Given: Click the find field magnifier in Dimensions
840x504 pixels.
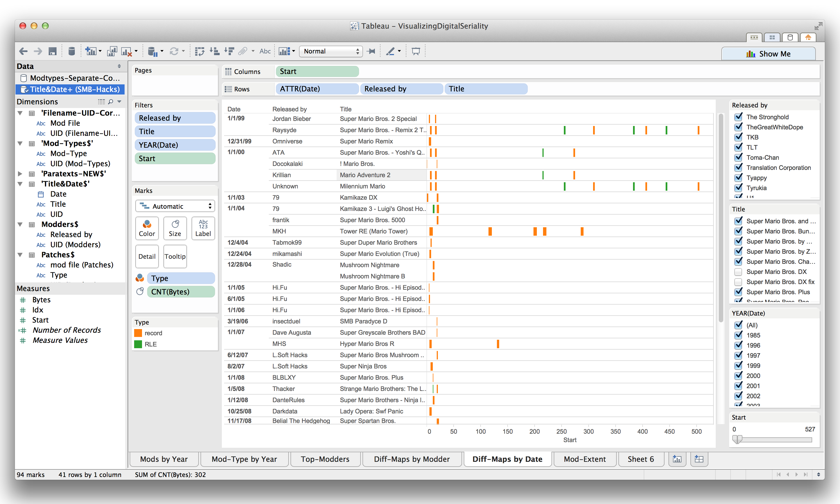Looking at the screenshot, I should pos(111,102).
